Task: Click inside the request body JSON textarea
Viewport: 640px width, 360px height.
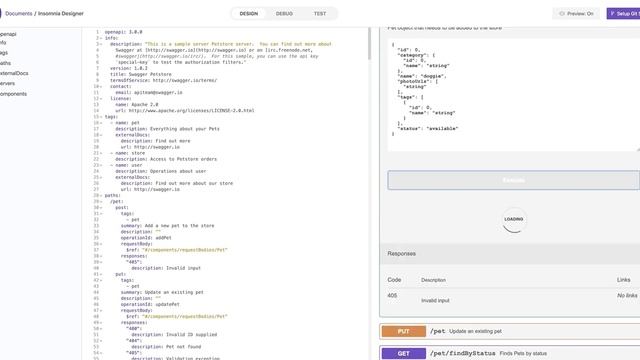Action: [x=513, y=95]
